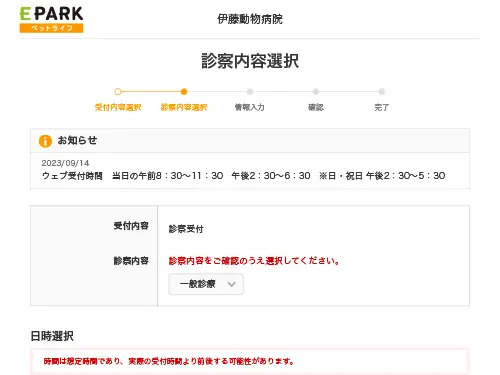
Task: Click the gray dot above 完了
Action: coord(382,92)
